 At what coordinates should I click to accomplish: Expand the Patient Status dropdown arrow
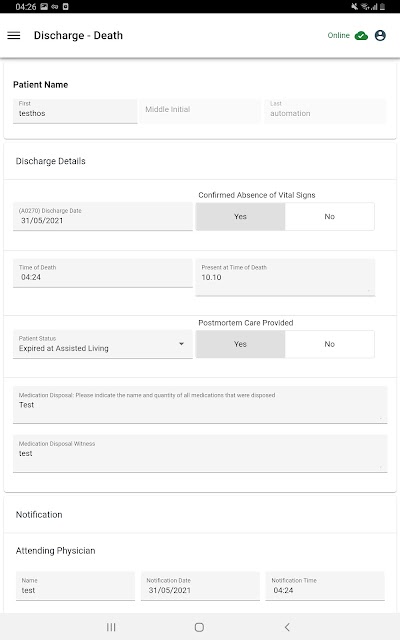(x=181, y=344)
